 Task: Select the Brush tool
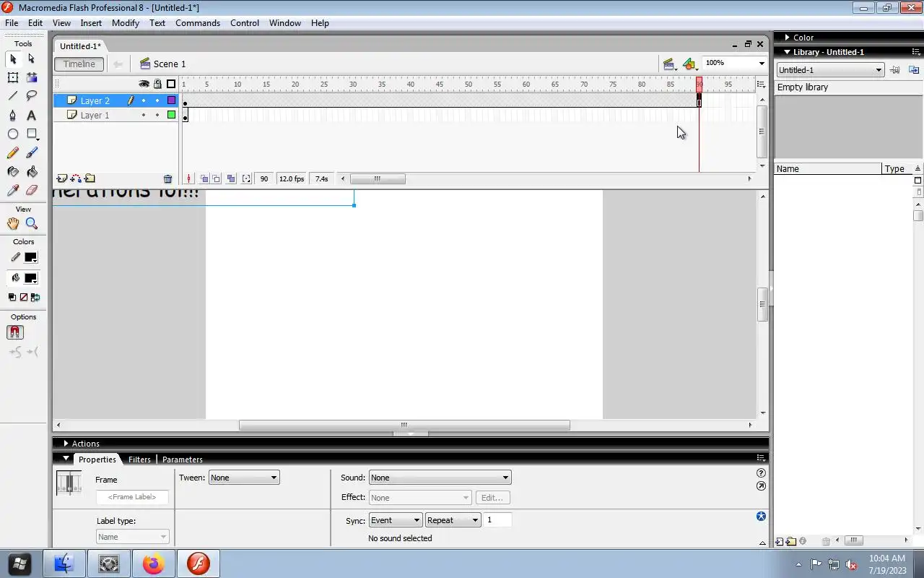pyautogui.click(x=32, y=153)
